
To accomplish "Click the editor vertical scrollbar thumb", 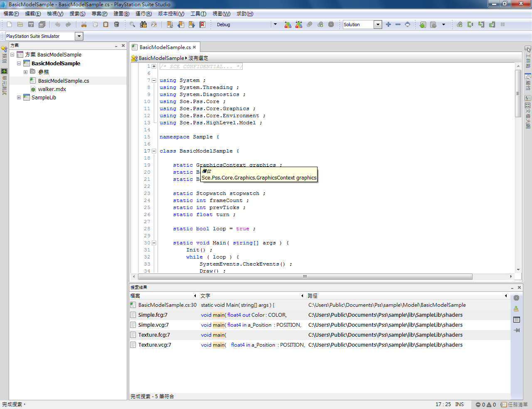I will pyautogui.click(x=518, y=94).
